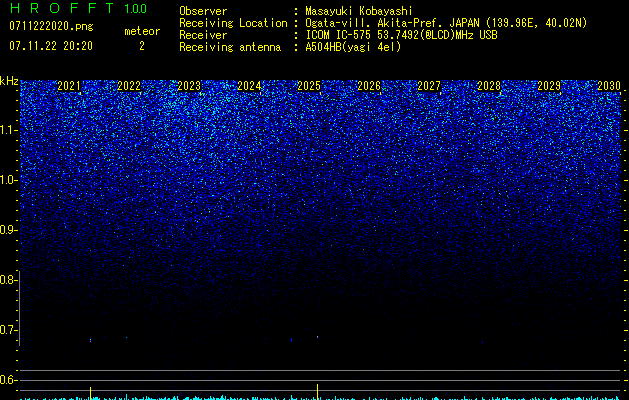This screenshot has width=629, height=400.
Task: Click the timestamp 07.11.22 20:20
Action: tap(51, 46)
